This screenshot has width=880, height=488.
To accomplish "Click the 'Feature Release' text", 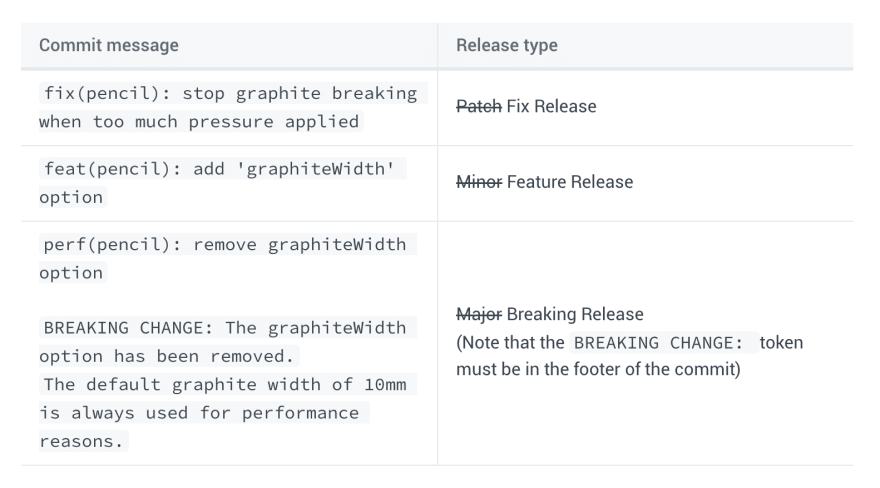I will coord(570,182).
